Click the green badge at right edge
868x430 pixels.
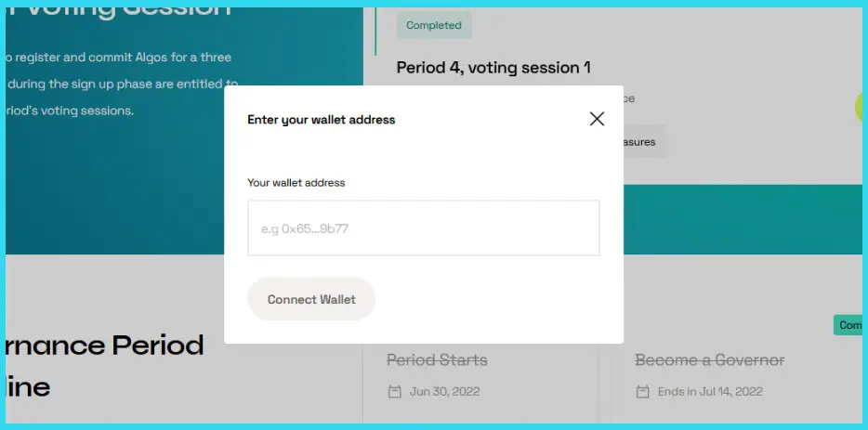tap(849, 325)
